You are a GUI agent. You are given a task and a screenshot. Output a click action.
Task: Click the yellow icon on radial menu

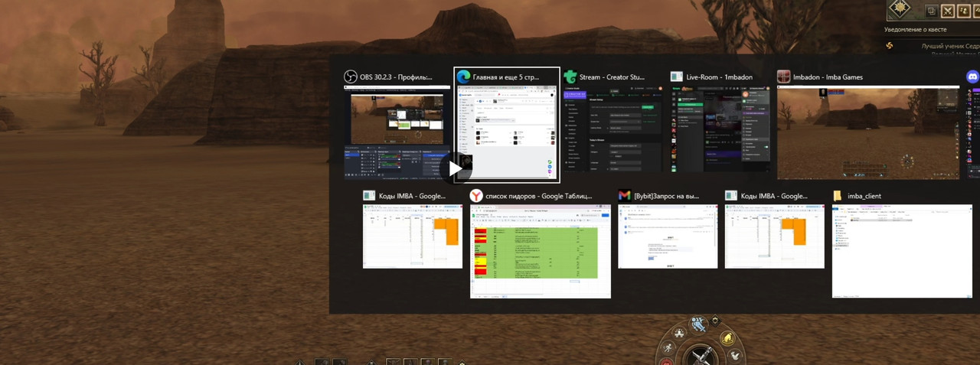tap(727, 338)
